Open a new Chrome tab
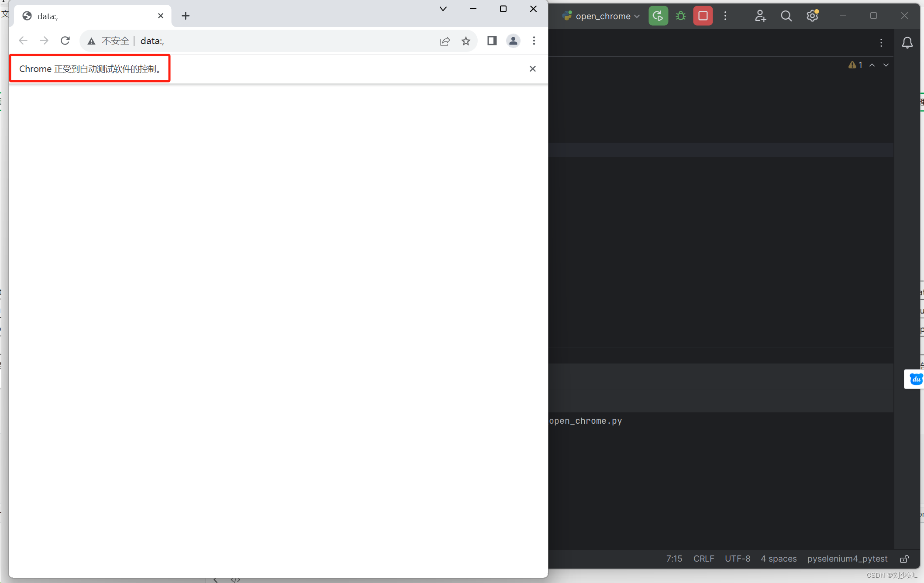 [186, 16]
